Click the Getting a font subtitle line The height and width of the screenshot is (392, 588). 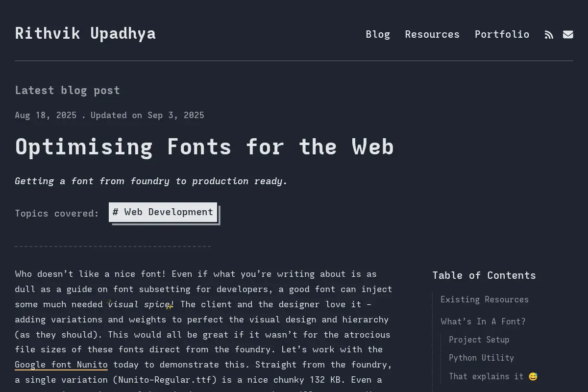[x=151, y=181]
